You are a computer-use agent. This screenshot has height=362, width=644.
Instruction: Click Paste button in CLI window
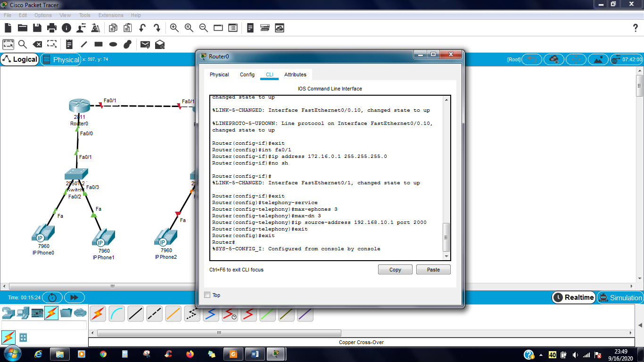433,270
